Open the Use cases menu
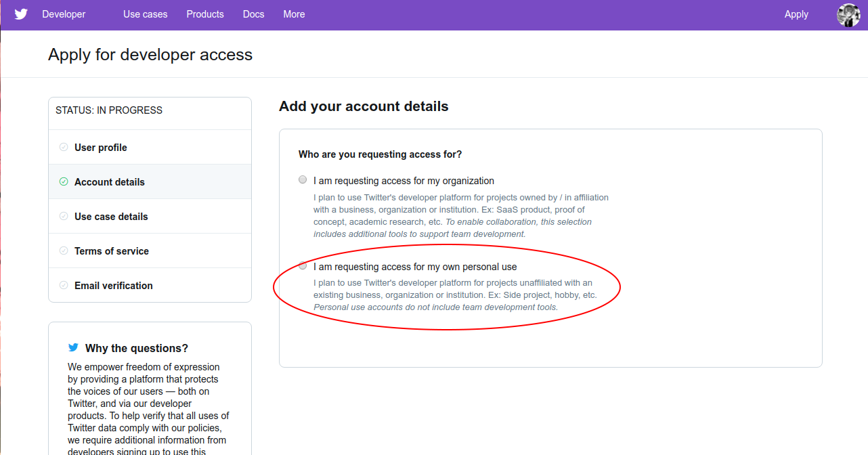 coord(145,14)
